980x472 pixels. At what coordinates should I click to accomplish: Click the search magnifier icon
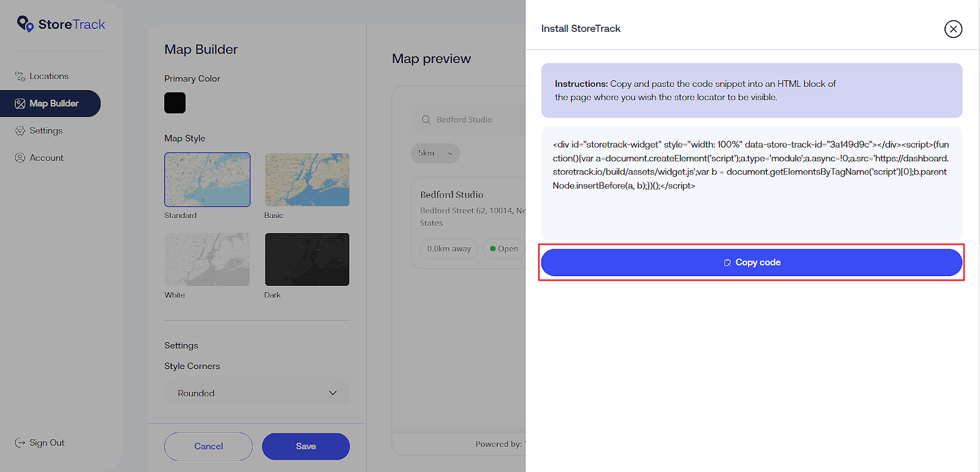click(426, 120)
